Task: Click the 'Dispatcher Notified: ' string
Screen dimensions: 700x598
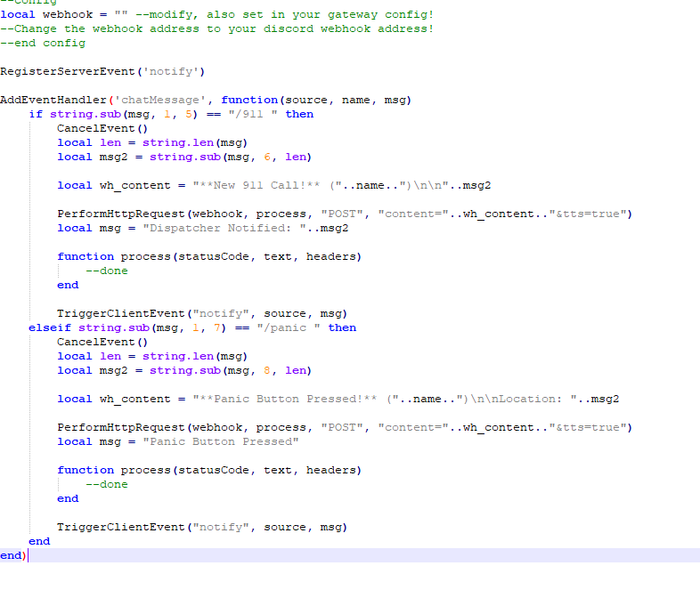Action: tap(224, 229)
